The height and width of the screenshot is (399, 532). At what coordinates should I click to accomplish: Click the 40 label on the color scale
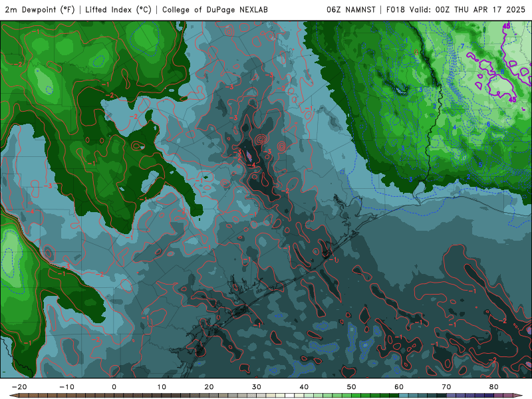tap(304, 387)
